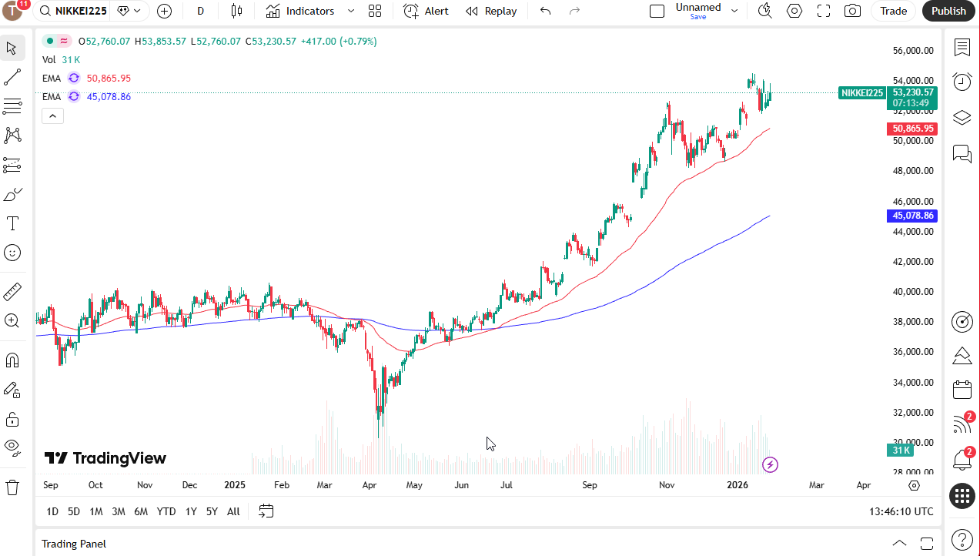This screenshot has width=980, height=556.
Task: Toggle stay in drawing mode pencil-lock
Action: click(x=12, y=390)
